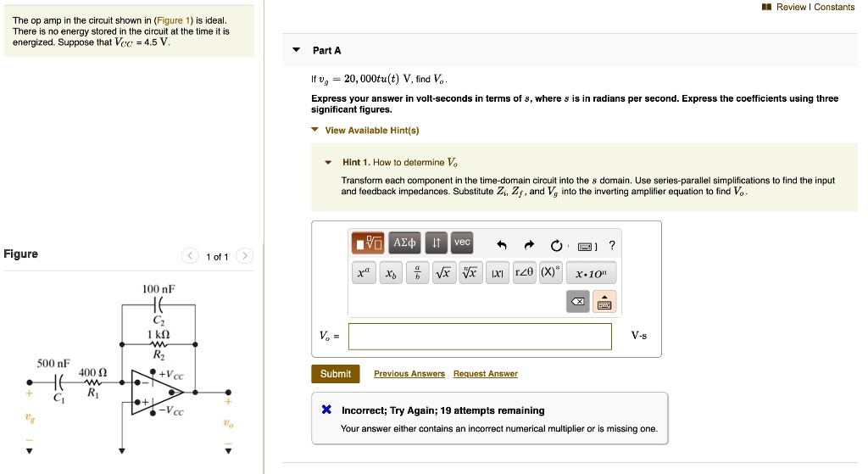
Task: Reset the answer with circular arrow
Action: (556, 245)
